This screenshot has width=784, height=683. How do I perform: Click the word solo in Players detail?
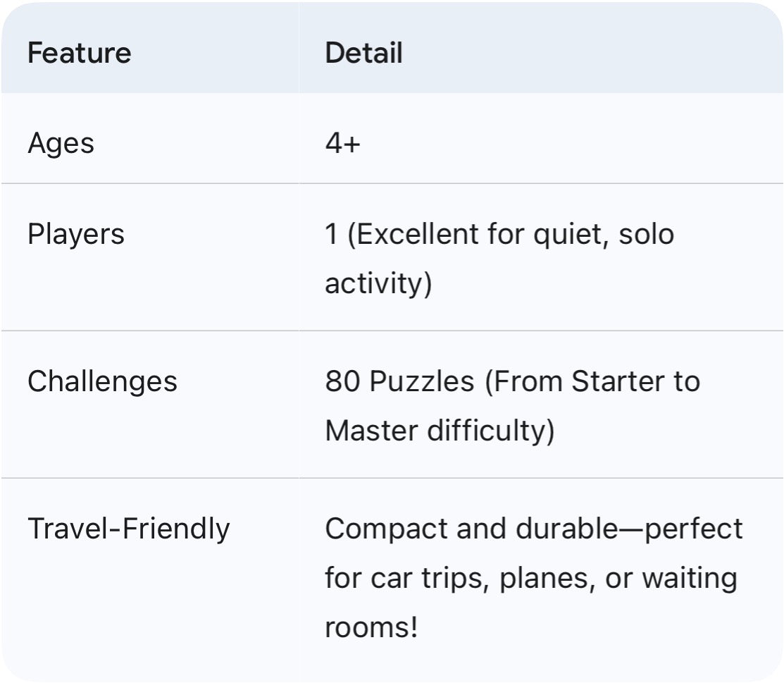coord(646,234)
